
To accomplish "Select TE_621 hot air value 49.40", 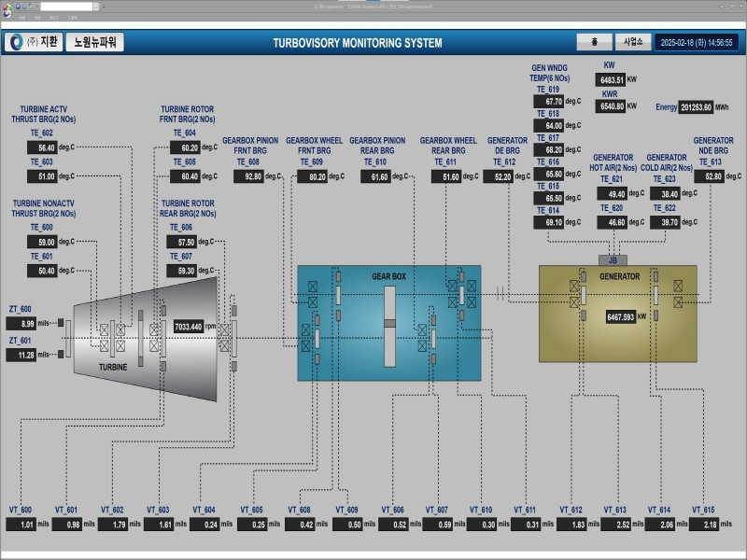I will tap(613, 193).
